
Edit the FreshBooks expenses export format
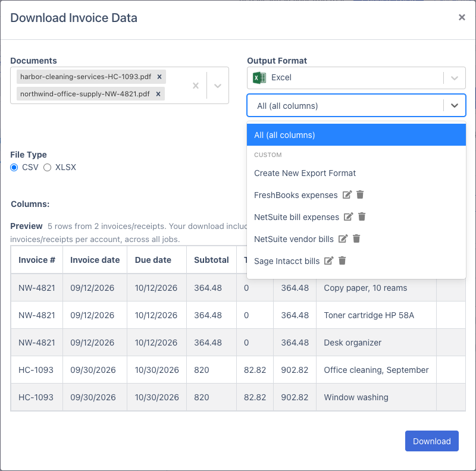347,194
